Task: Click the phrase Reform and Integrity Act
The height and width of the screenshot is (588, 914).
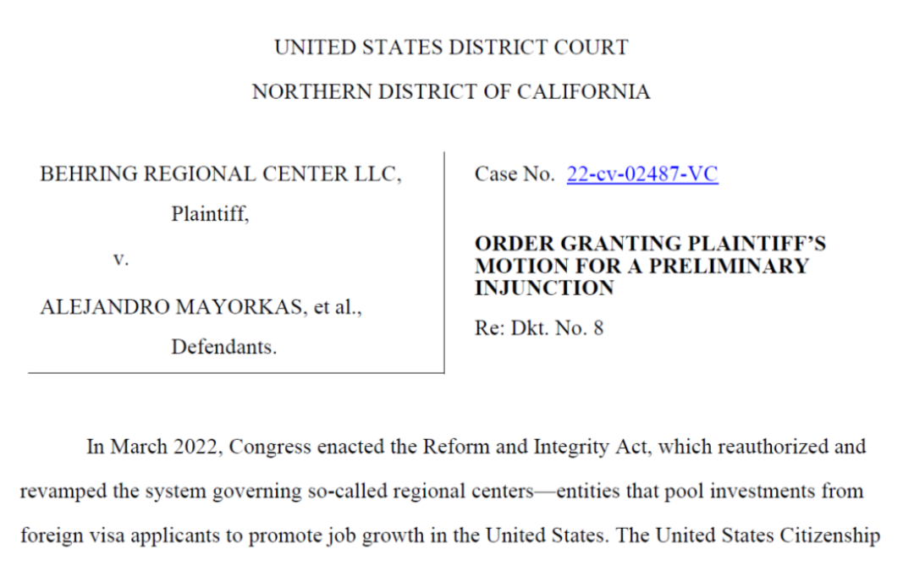Action: pyautogui.click(x=535, y=447)
